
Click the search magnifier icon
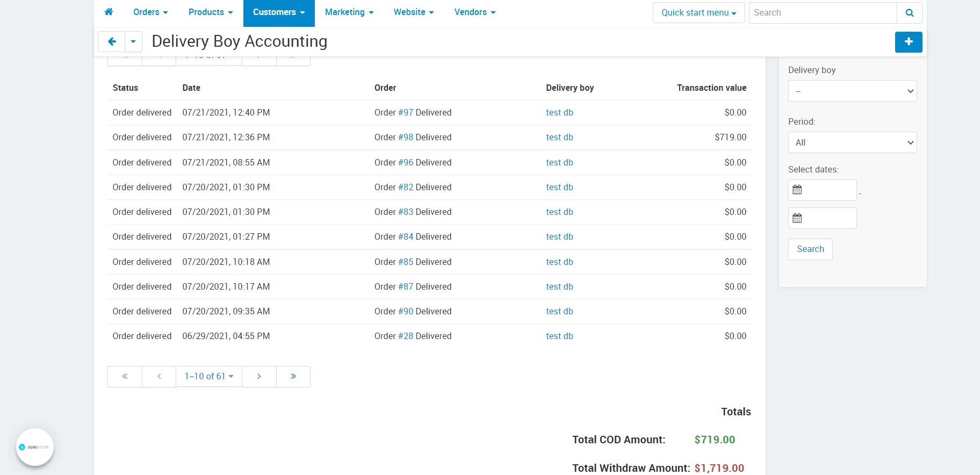(x=910, y=13)
